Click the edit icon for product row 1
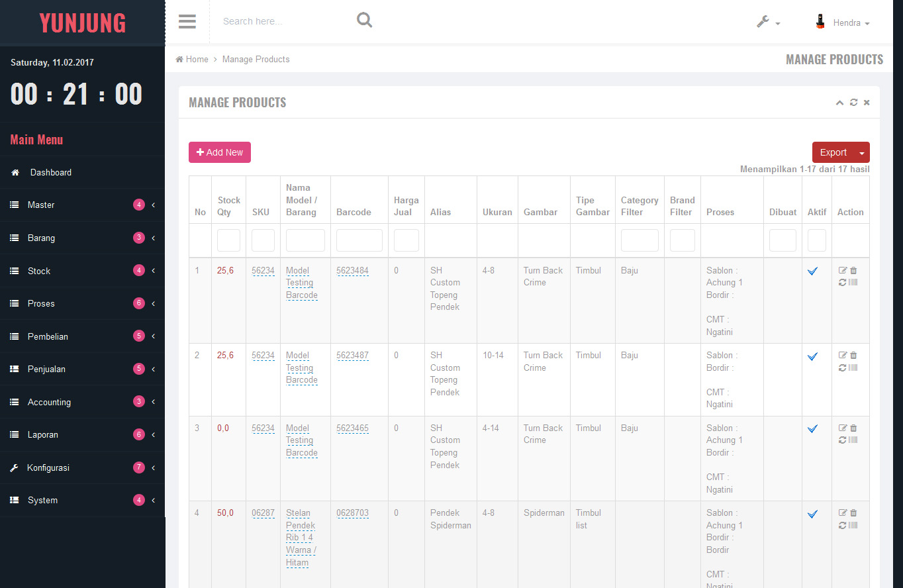Image resolution: width=903 pixels, height=588 pixels. click(843, 271)
